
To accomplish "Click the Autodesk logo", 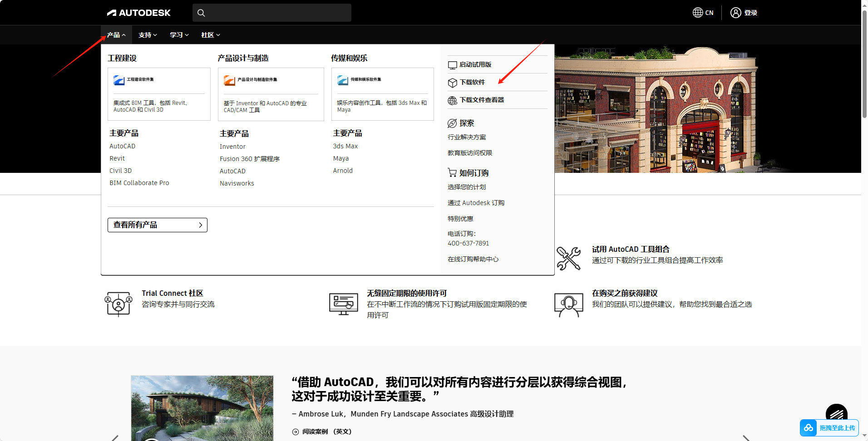I will click(138, 13).
